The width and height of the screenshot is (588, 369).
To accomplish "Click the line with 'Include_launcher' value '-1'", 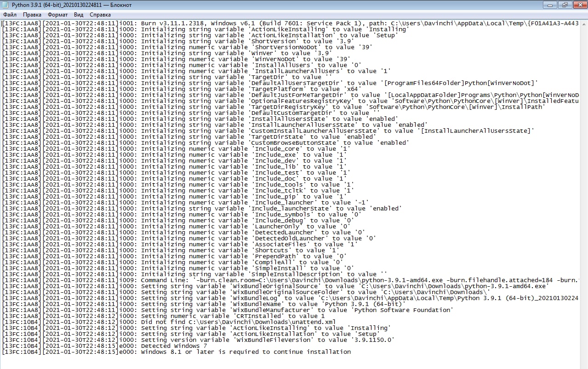I will click(x=185, y=202).
